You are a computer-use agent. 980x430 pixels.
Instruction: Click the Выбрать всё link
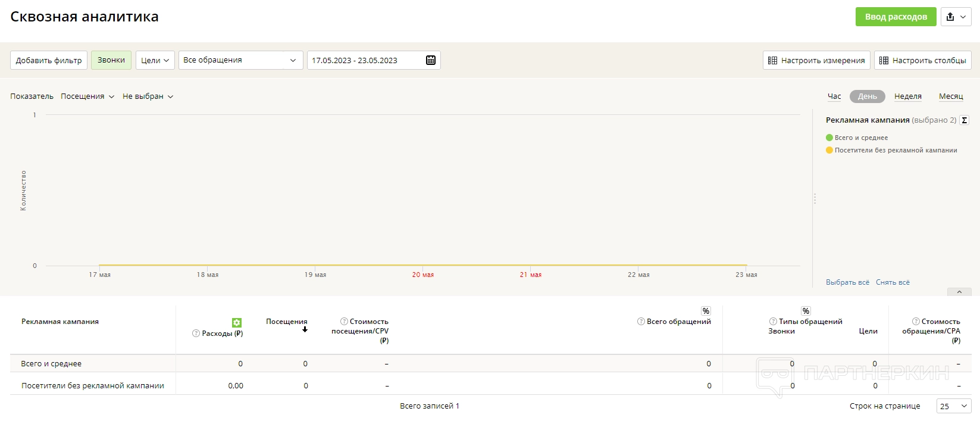(x=847, y=282)
